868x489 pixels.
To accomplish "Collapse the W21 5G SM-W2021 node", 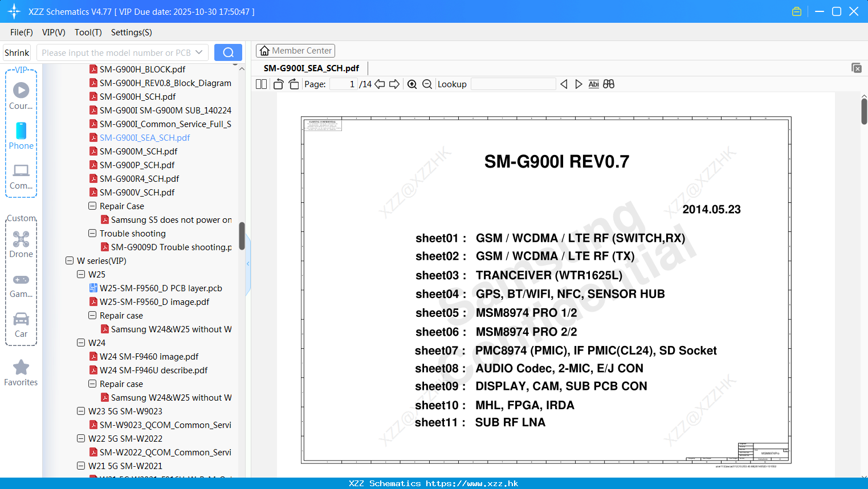I will (x=81, y=466).
